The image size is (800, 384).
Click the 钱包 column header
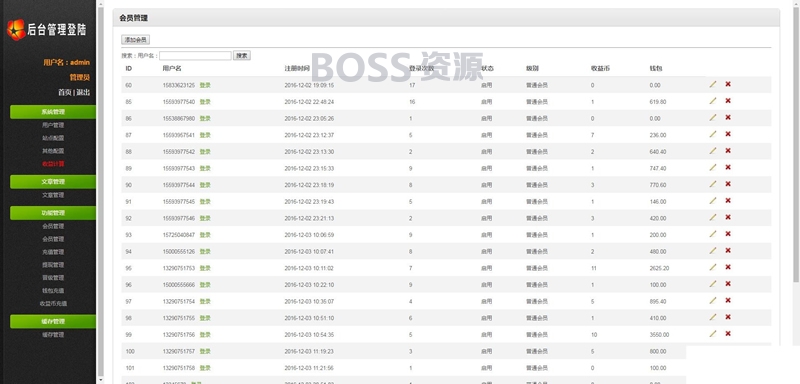click(656, 68)
